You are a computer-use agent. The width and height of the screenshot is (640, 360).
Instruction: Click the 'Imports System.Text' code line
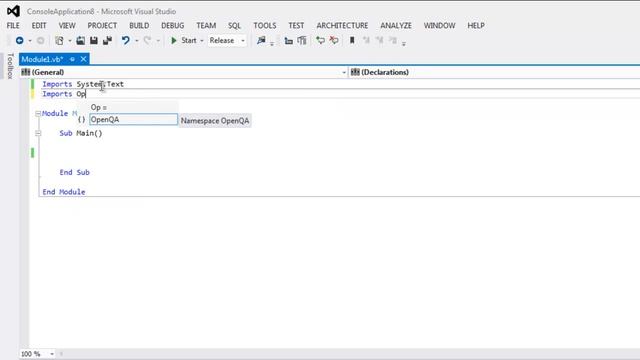pyautogui.click(x=83, y=84)
